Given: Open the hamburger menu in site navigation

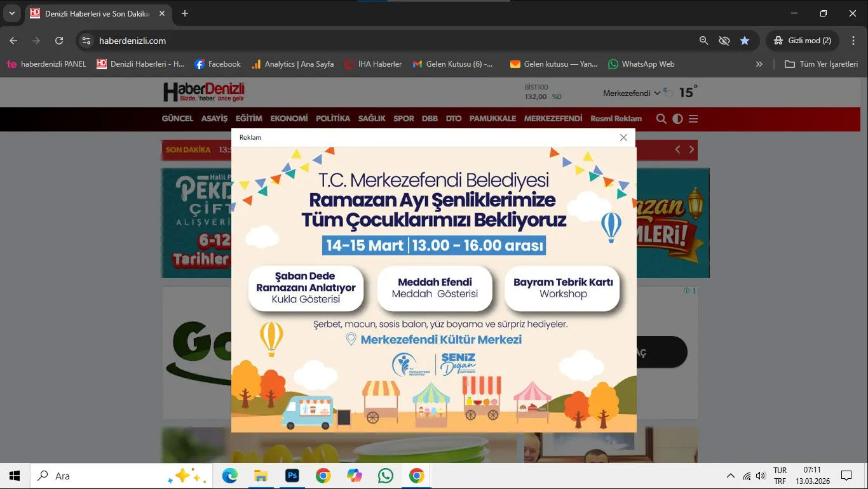Looking at the screenshot, I should point(693,119).
